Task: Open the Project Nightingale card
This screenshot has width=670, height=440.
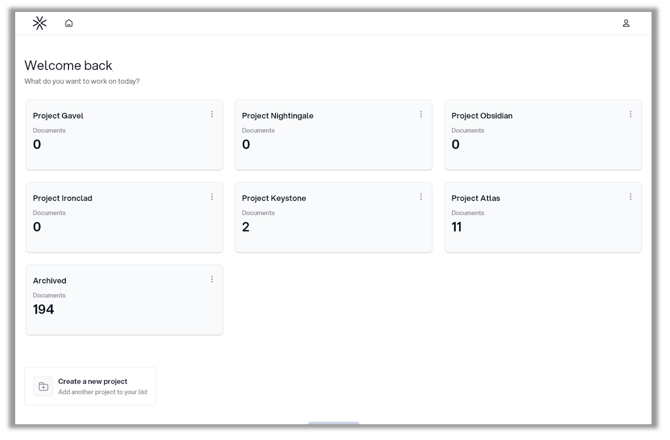Action: click(333, 135)
